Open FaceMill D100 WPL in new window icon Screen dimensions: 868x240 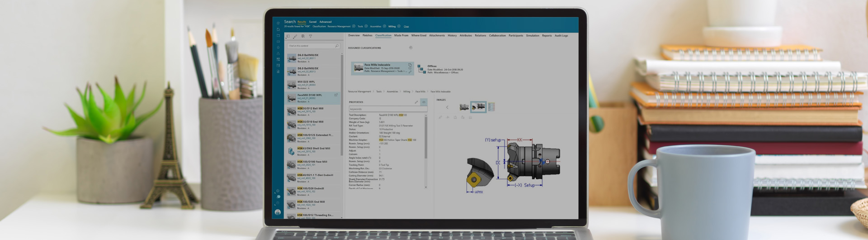[336, 95]
